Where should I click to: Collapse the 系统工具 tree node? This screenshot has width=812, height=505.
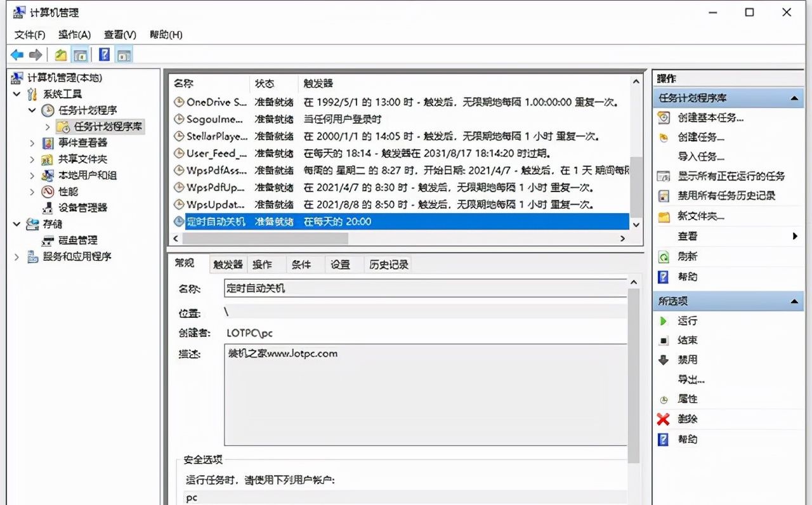point(17,94)
